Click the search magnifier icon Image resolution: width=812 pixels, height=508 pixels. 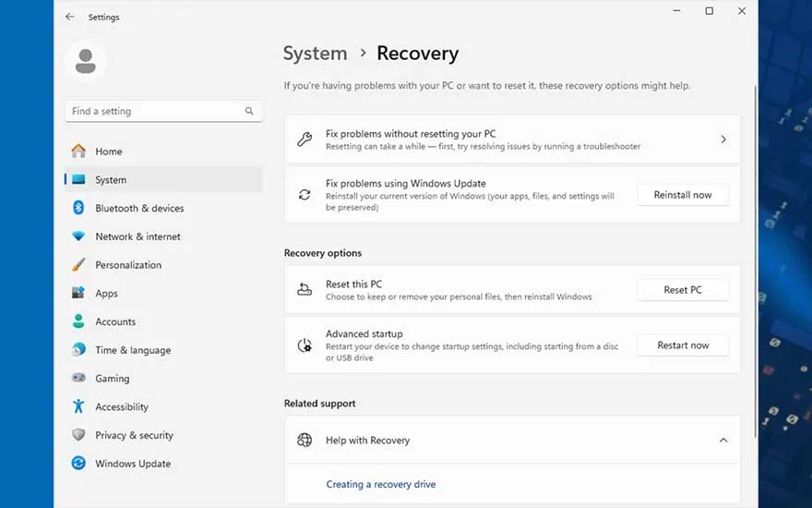[x=249, y=111]
